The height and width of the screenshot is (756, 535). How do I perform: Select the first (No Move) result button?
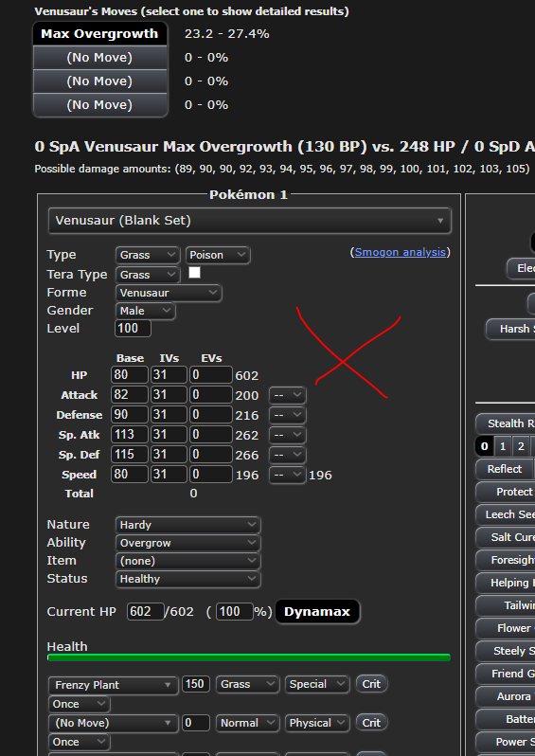point(99,58)
